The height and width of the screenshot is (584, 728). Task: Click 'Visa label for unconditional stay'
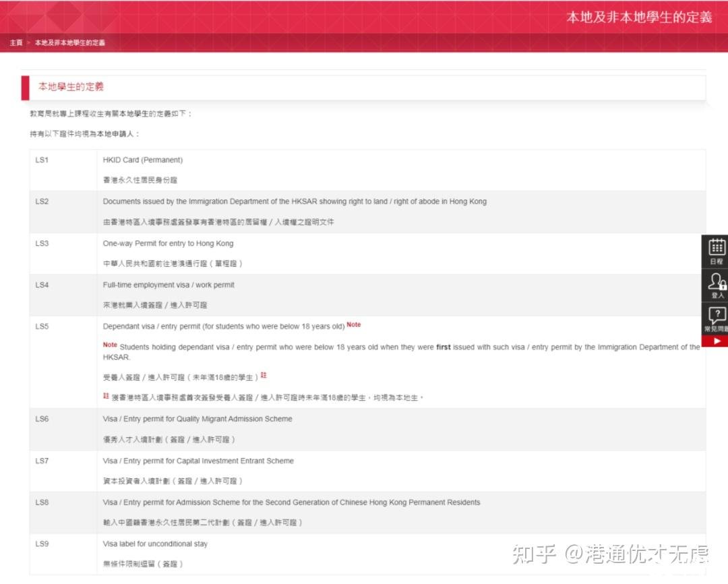click(x=155, y=544)
